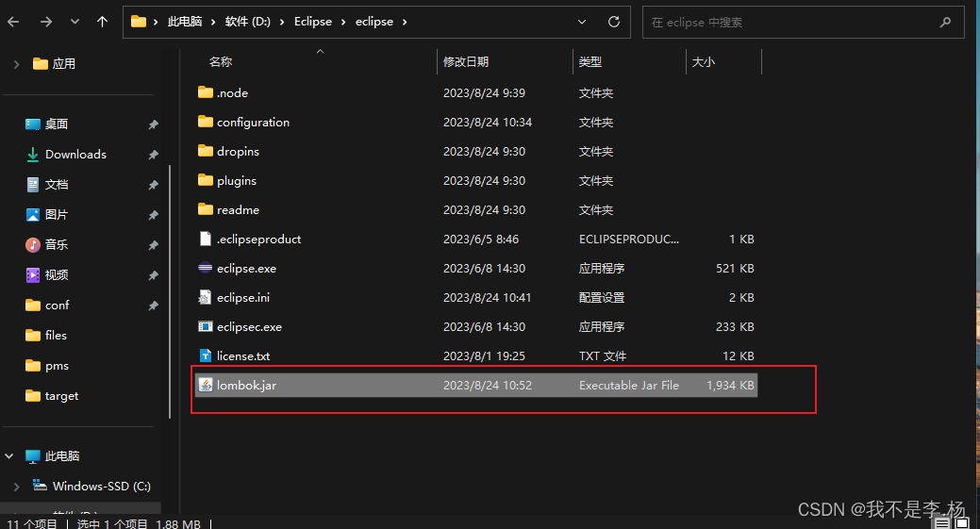
Task: Click '521 KB' size of eclipse.exe
Action: pyautogui.click(x=735, y=268)
